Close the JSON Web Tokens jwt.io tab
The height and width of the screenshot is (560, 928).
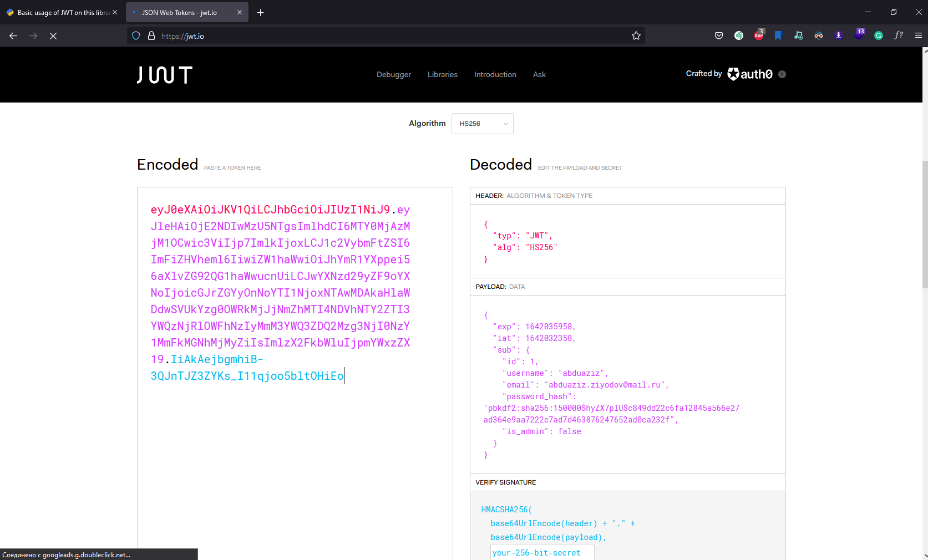pyautogui.click(x=240, y=12)
